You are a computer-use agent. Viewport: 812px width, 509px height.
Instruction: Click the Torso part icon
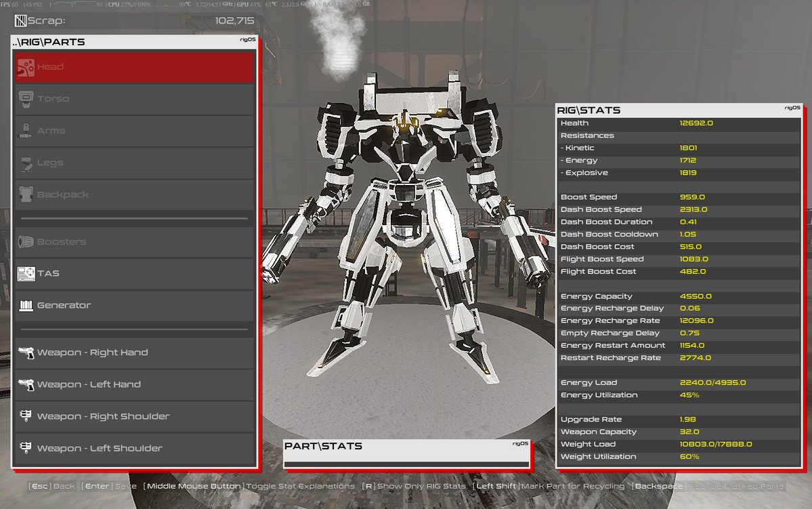26,99
